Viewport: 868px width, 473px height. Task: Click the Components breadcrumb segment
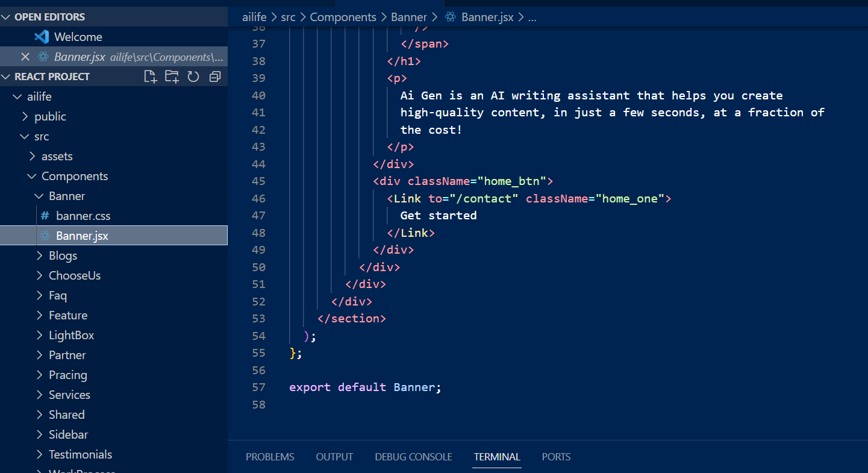coord(343,17)
